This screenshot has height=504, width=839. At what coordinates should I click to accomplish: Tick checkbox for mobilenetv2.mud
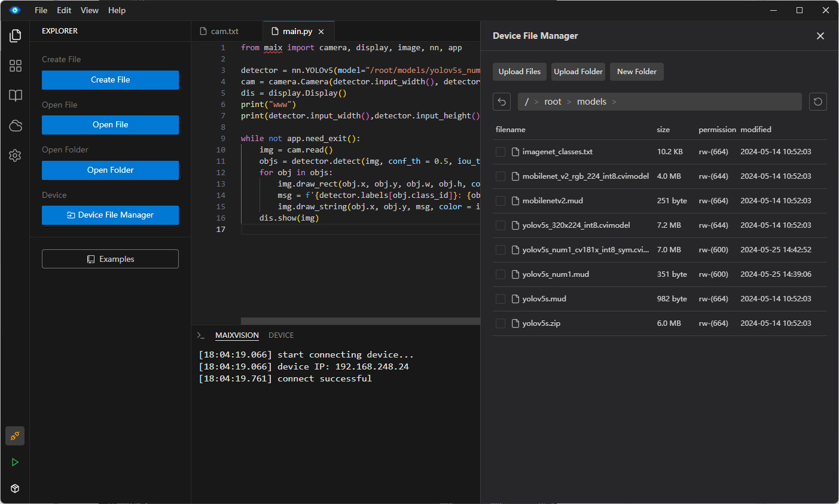pyautogui.click(x=501, y=201)
